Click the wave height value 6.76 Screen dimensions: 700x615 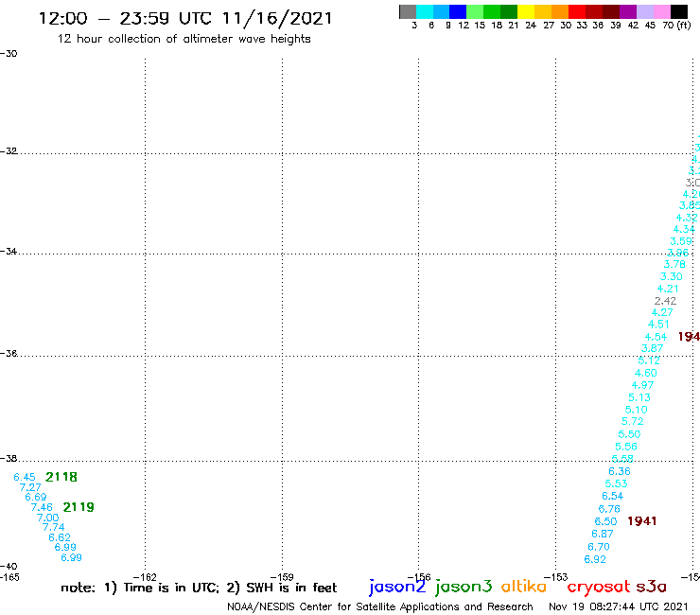pos(609,509)
